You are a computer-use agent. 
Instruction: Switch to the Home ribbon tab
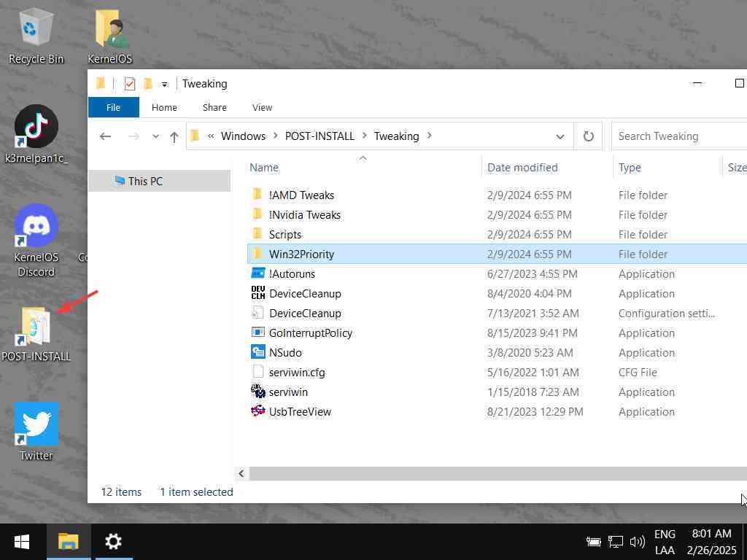click(x=164, y=108)
